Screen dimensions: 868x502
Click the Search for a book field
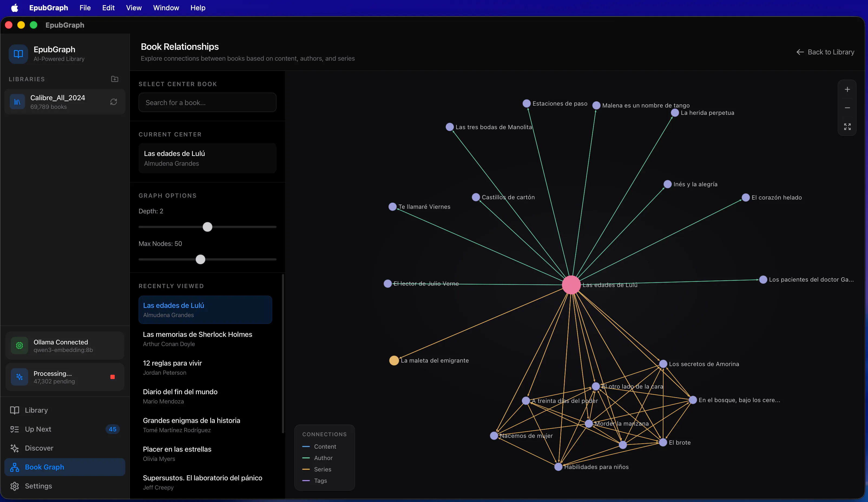(207, 102)
